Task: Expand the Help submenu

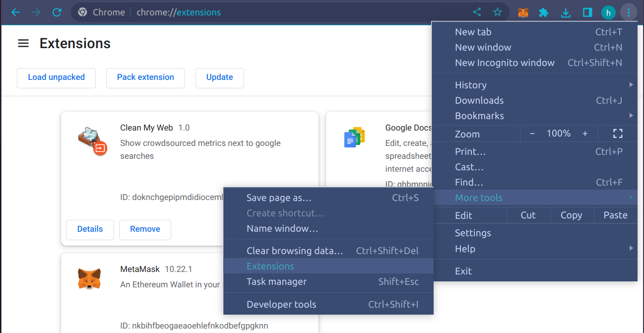Action: [x=534, y=249]
